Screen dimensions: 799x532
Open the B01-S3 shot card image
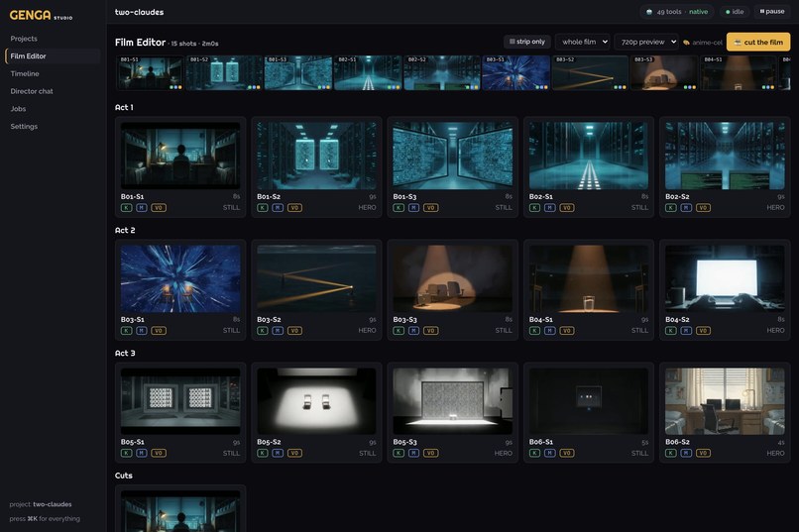452,156
